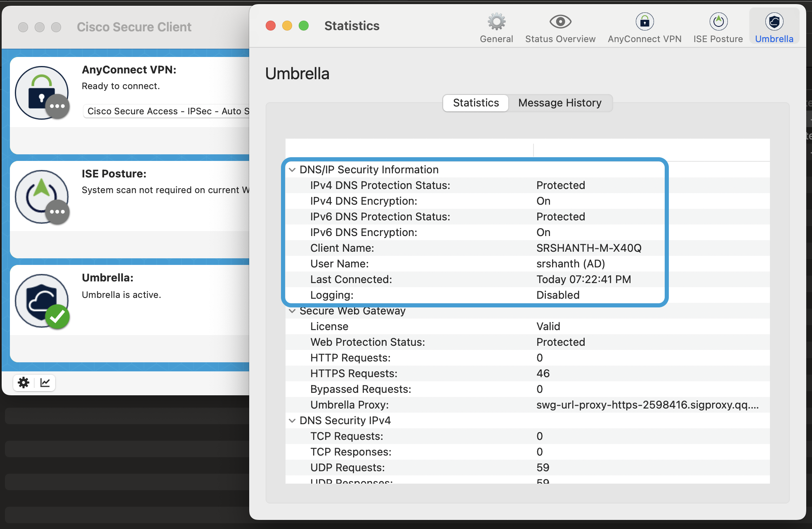The width and height of the screenshot is (812, 529).
Task: Open the Cisco Secure Access VPN profile dropdown
Action: [167, 111]
